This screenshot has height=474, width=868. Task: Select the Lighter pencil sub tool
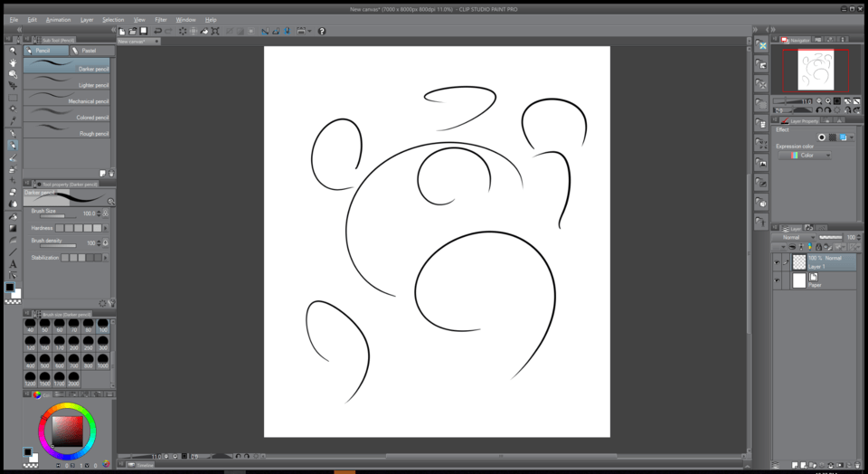pyautogui.click(x=68, y=85)
